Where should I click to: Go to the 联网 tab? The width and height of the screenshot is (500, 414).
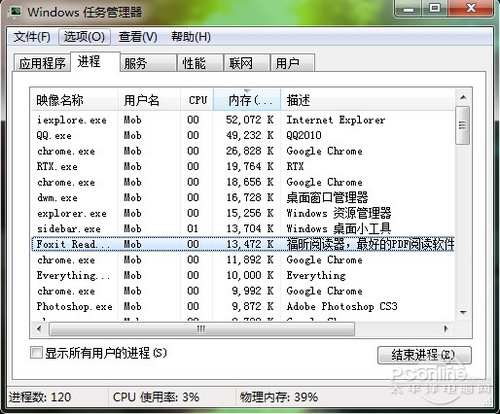(247, 63)
